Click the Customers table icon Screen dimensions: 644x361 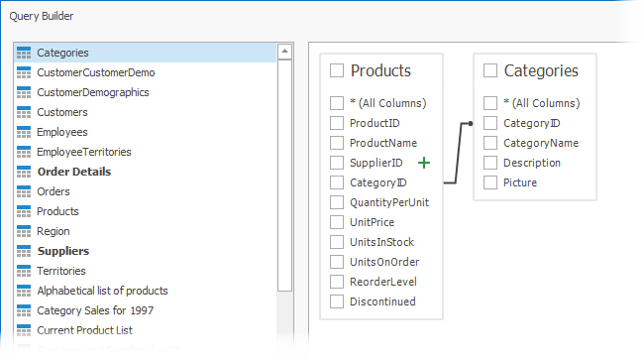(24, 112)
